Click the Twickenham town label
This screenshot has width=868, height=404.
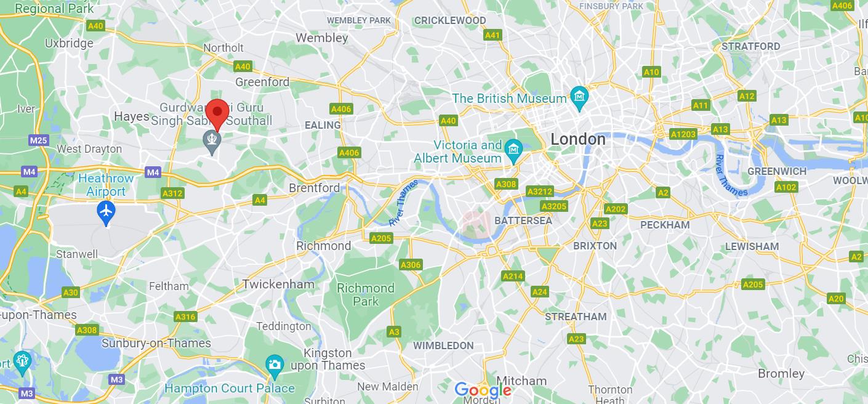278,284
